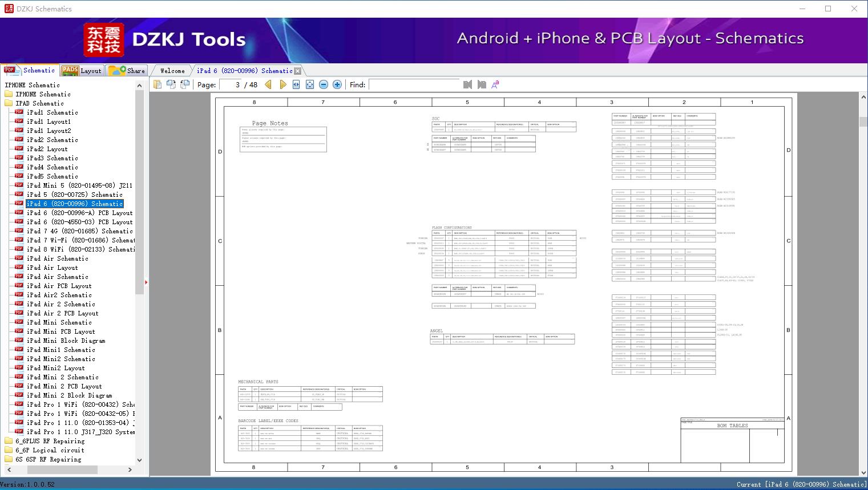The image size is (868, 490).
Task: Click the find next icon
Action: [482, 84]
